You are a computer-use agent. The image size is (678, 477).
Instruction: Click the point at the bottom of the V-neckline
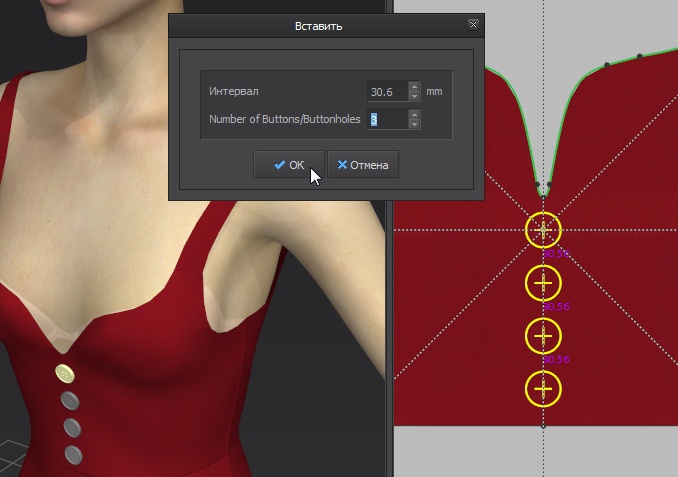tap(543, 187)
